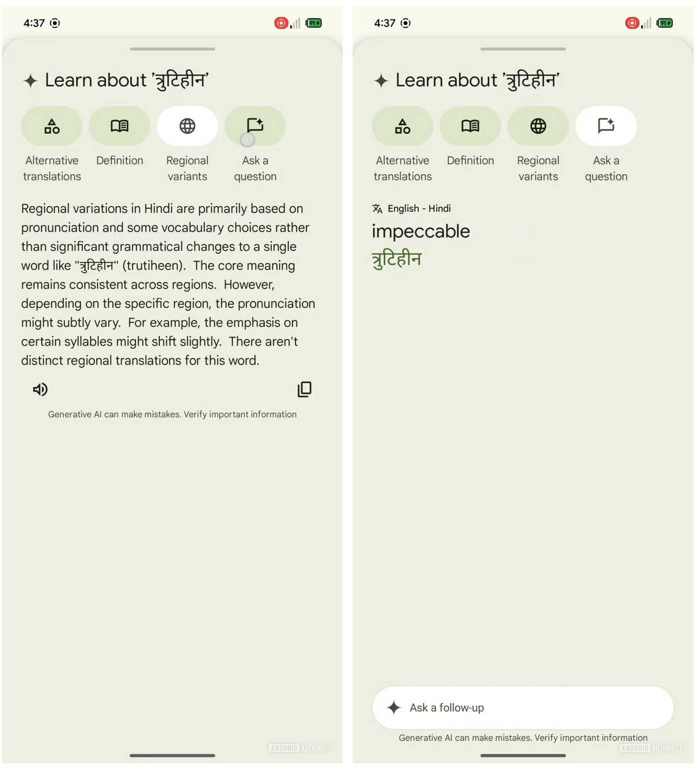The height and width of the screenshot is (771, 700).
Task: Open Alternative translations in the left panel
Action: point(52,126)
